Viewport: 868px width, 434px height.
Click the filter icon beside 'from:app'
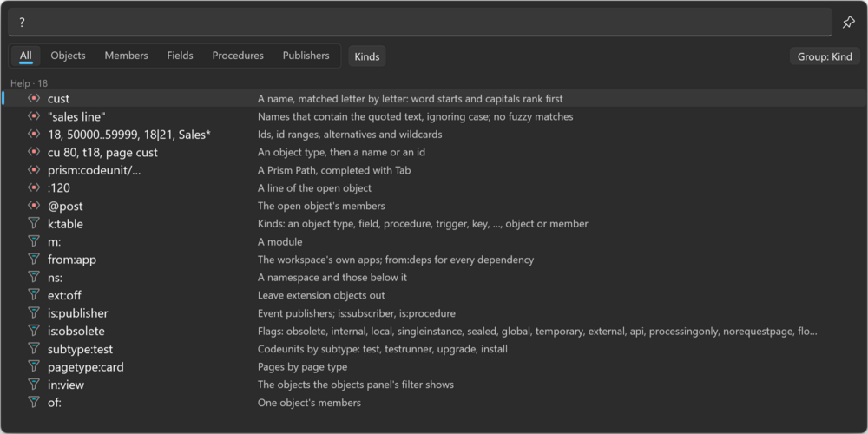(x=34, y=259)
